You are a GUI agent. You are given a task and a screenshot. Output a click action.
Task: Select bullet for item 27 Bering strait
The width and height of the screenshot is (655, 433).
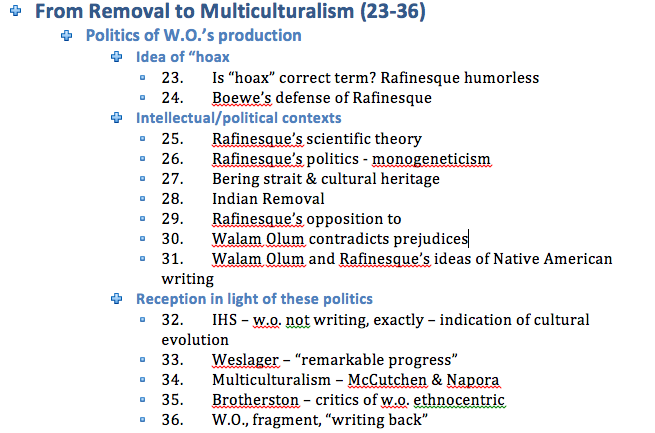(142, 178)
